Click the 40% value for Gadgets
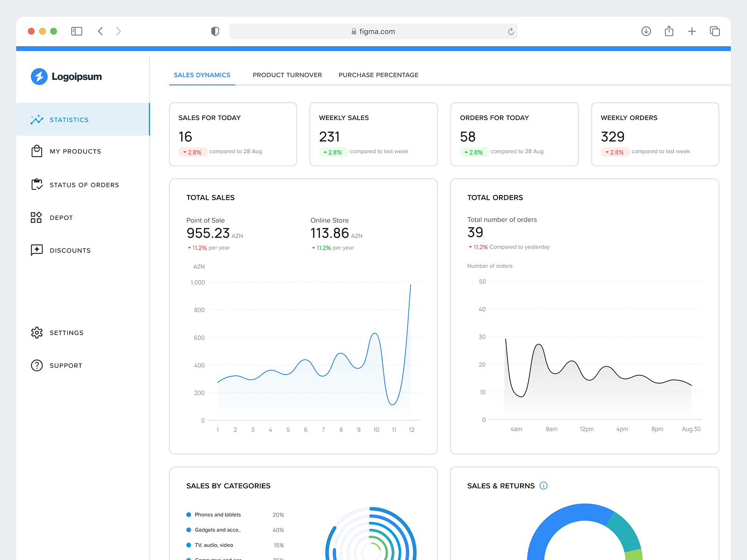The width and height of the screenshot is (747, 560). [278, 530]
